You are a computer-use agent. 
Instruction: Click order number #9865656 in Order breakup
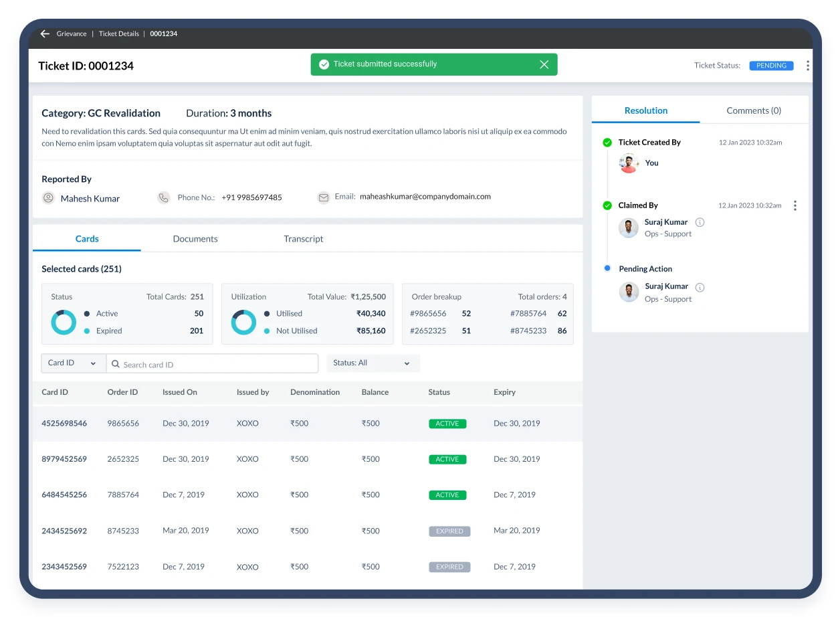point(428,313)
